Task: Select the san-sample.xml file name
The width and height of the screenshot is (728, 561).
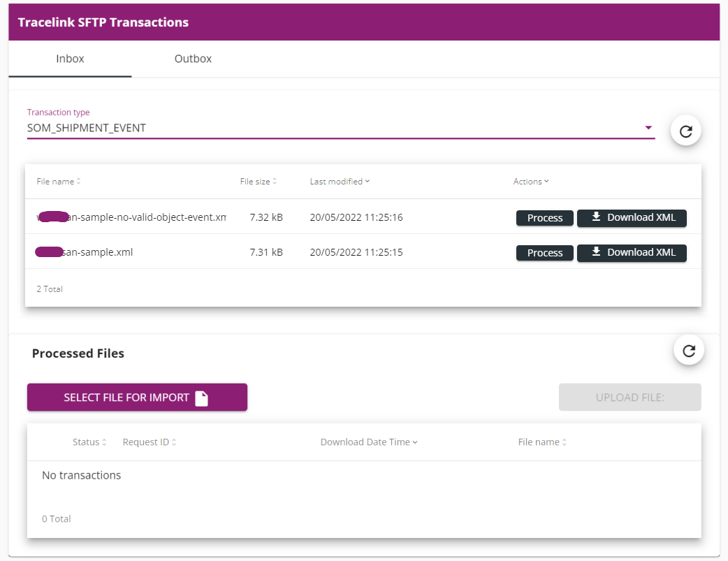Action: (x=84, y=252)
